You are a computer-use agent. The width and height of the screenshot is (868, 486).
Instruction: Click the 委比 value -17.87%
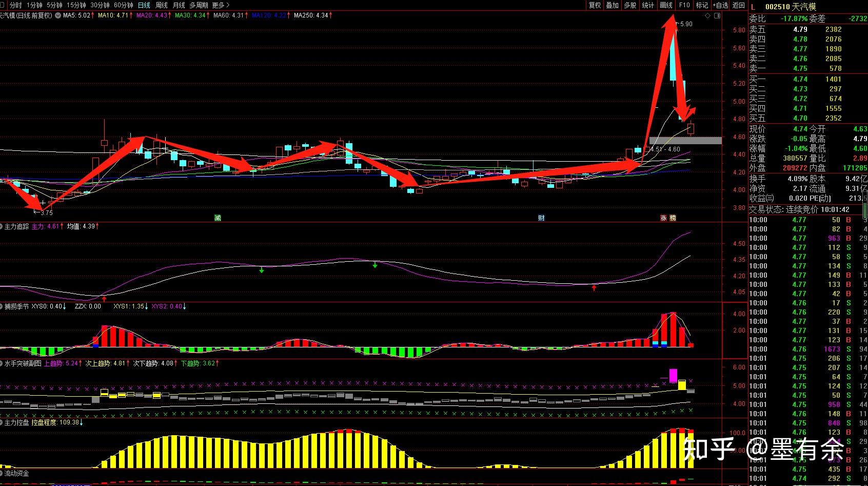(794, 18)
